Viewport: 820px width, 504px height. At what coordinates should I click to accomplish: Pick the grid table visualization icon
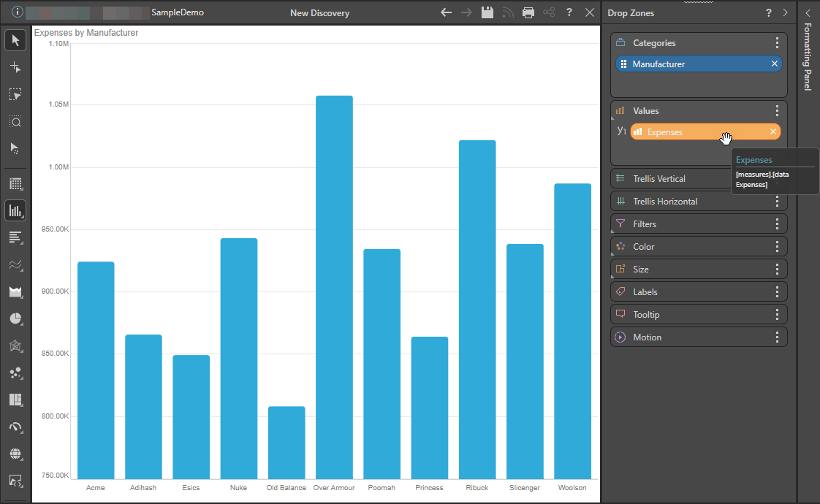point(15,184)
